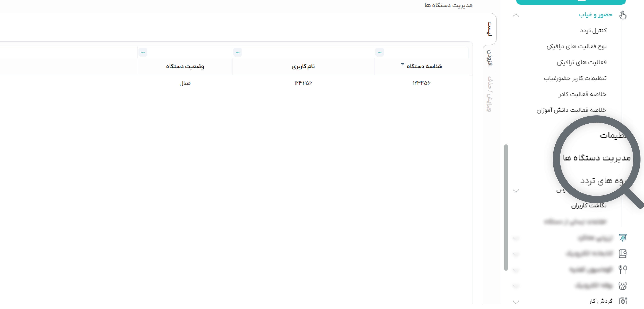This screenshot has height=309, width=644.
Task: Open the filter icon above وضعیت دستگاه column
Action: point(143,52)
